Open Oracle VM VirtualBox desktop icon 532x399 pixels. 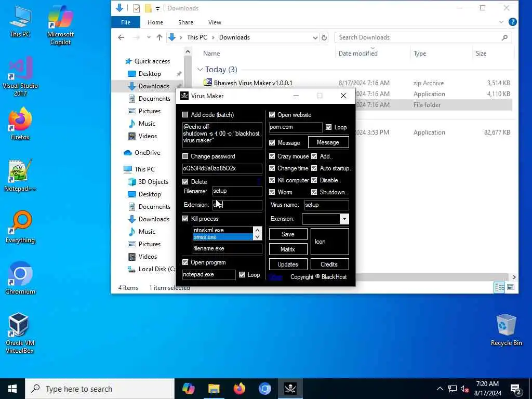tap(19, 333)
